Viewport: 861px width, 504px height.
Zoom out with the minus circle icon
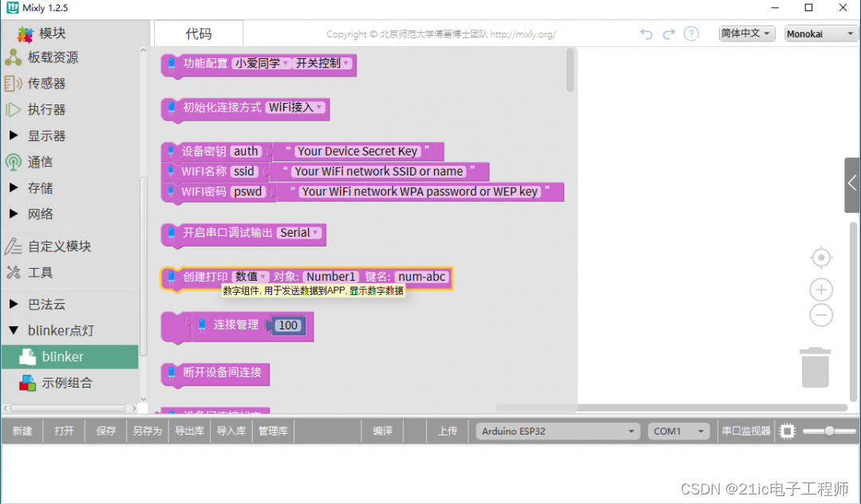pos(821,315)
